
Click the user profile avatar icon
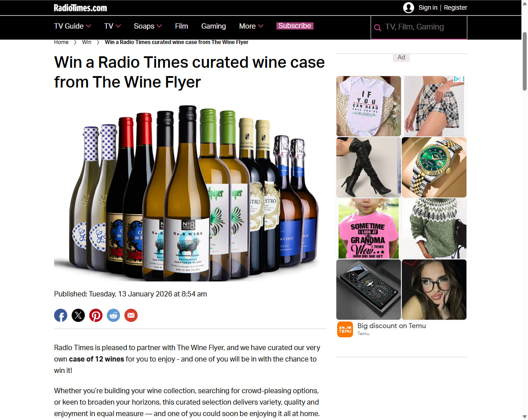pos(409,7)
